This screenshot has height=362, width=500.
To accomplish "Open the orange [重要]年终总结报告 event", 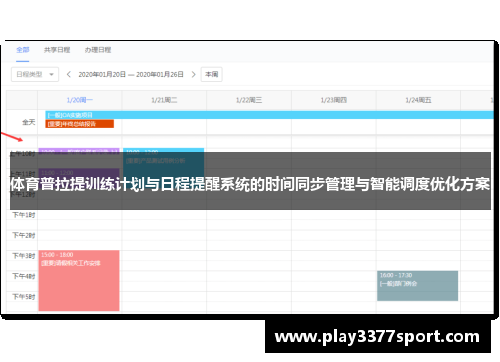I will point(80,124).
